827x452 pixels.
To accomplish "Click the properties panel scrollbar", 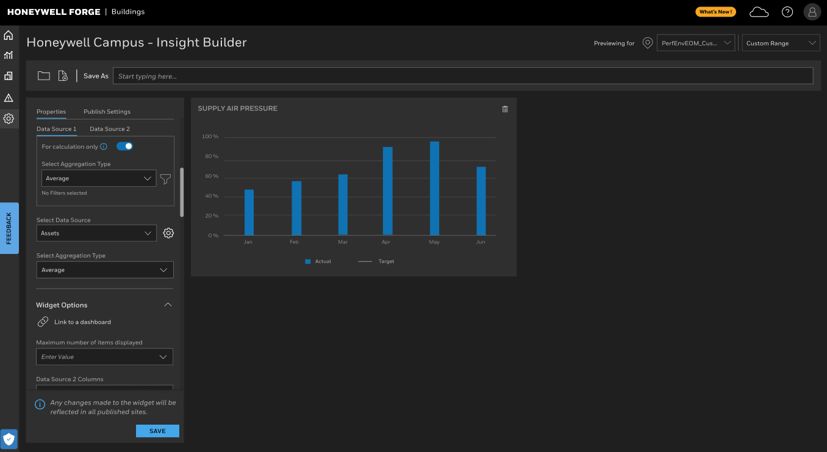I will 182,192.
